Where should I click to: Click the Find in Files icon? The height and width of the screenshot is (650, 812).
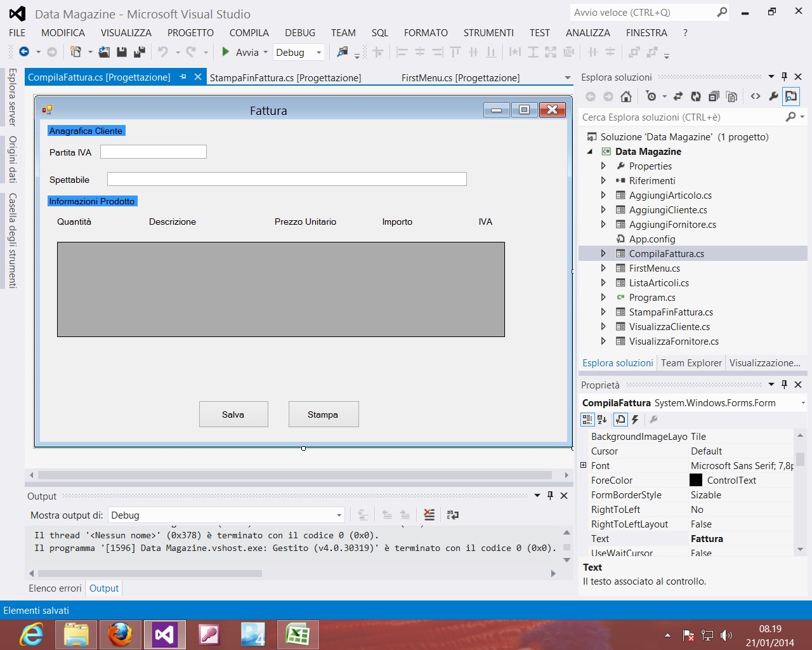[x=343, y=52]
